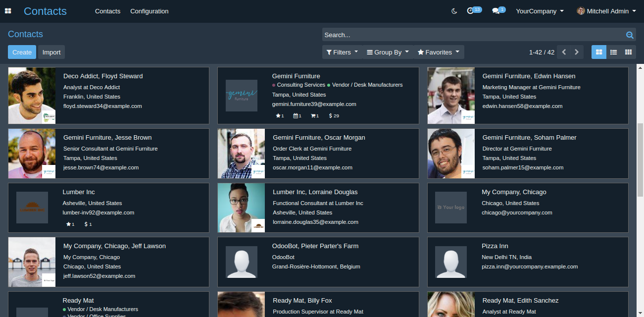The image size is (644, 317).
Task: Open the conversations chat icon
Action: point(495,11)
